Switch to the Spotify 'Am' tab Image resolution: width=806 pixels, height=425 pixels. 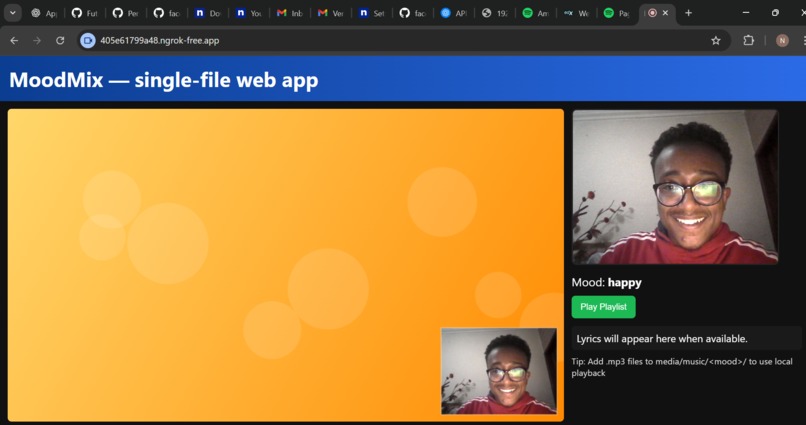536,13
